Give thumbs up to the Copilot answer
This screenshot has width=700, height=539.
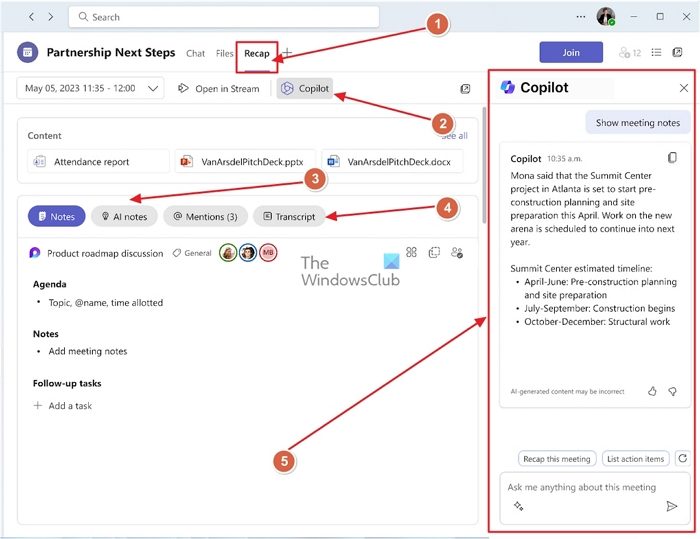click(652, 391)
